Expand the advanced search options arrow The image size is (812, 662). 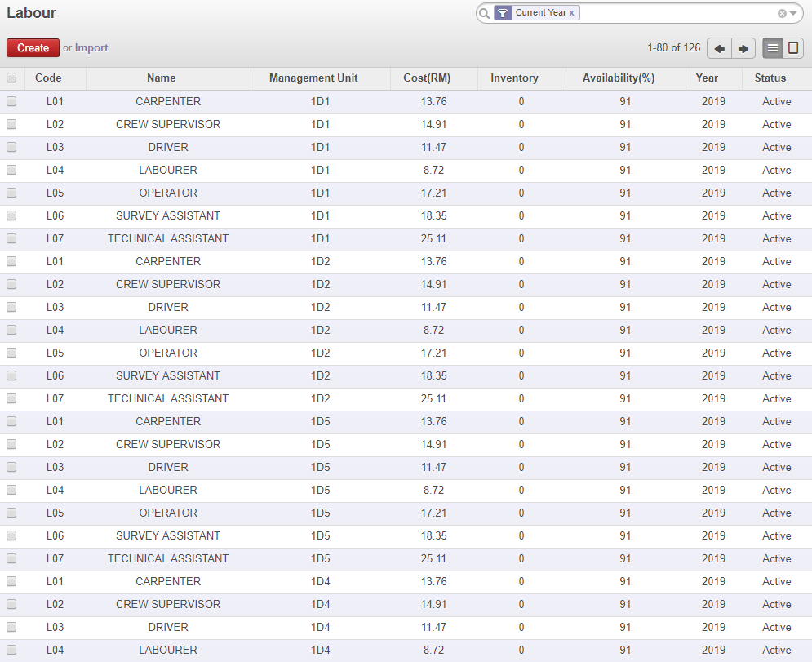click(x=793, y=13)
